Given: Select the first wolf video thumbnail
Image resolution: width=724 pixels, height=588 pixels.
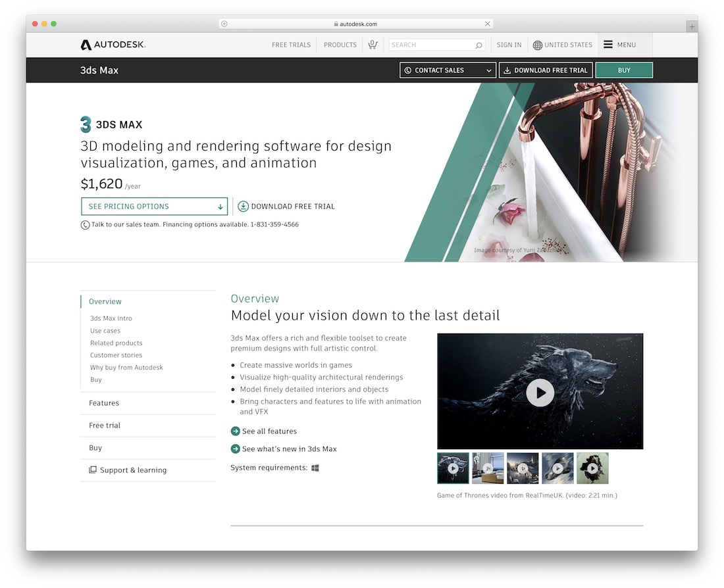Looking at the screenshot, I should point(453,468).
